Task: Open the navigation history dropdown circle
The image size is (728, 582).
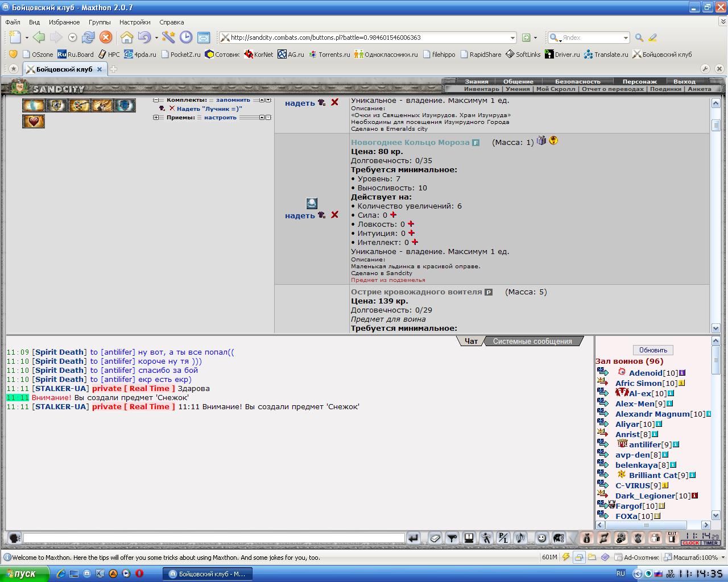Action: point(72,38)
